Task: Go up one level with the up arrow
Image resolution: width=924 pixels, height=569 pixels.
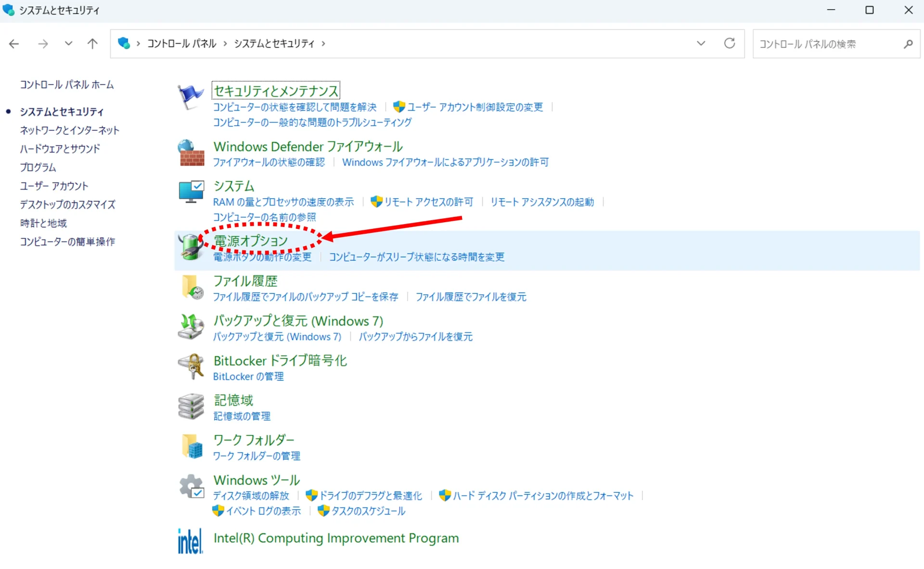Action: [x=92, y=44]
